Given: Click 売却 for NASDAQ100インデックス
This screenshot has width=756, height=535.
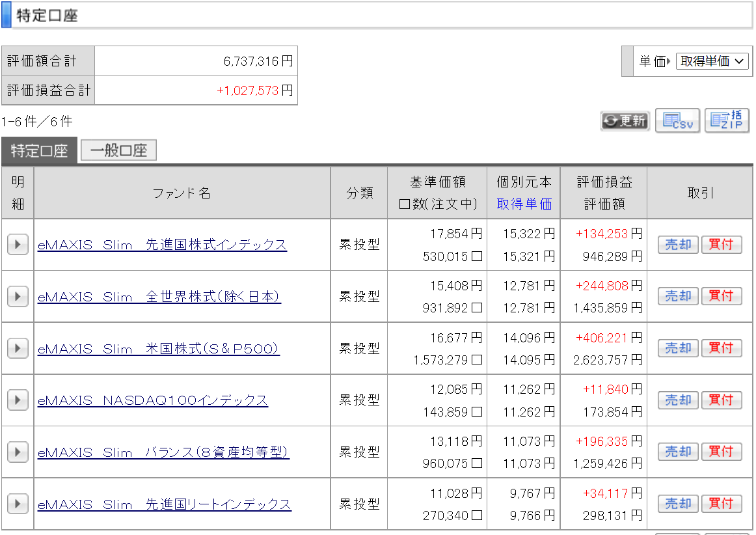Looking at the screenshot, I should click(x=678, y=400).
